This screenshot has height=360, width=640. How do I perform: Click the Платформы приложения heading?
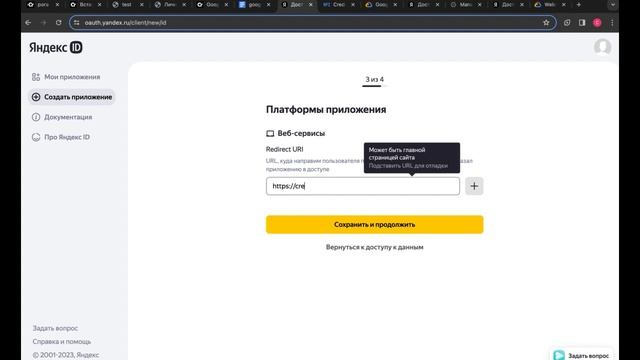[326, 109]
